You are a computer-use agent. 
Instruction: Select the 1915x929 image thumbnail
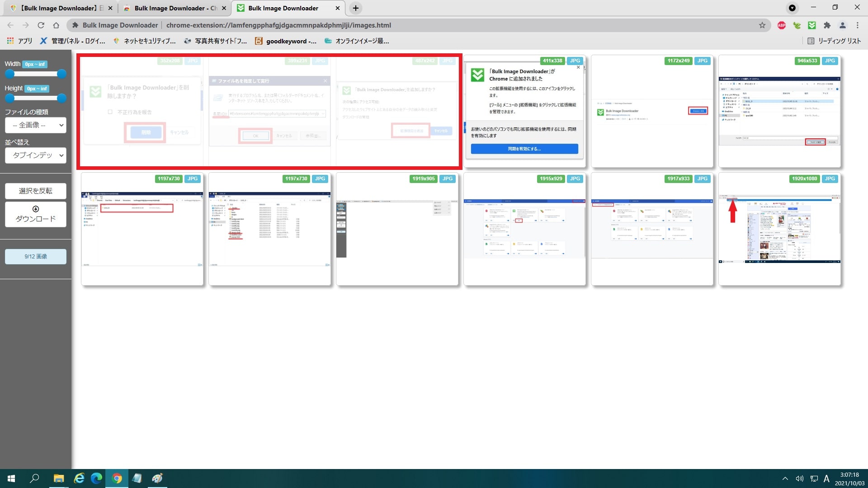(525, 229)
